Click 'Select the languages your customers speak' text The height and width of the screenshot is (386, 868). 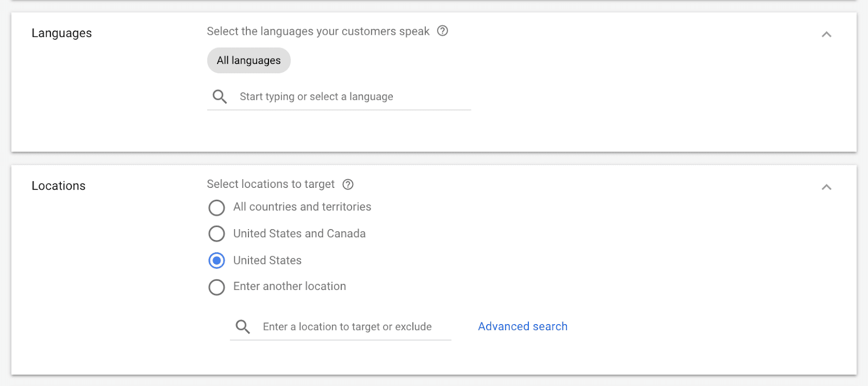pyautogui.click(x=318, y=31)
